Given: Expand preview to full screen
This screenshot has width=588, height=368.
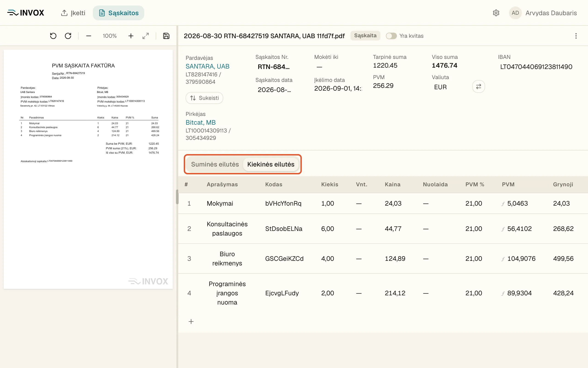Looking at the screenshot, I should coord(146,36).
